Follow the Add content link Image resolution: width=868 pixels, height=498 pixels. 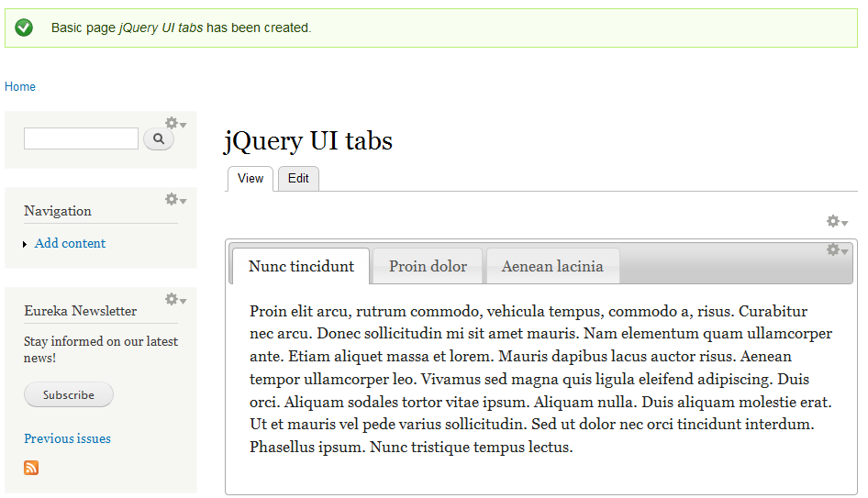click(70, 244)
